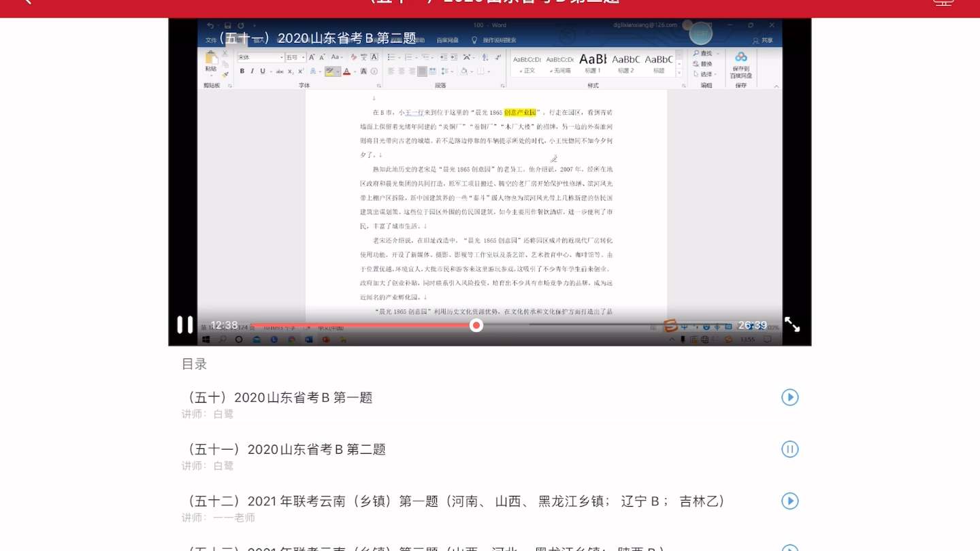980x551 pixels.
Task: Enter fullscreen video mode
Action: coord(792,324)
